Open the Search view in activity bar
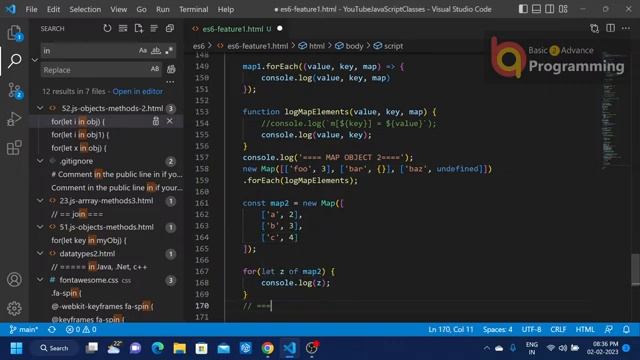 14,60
